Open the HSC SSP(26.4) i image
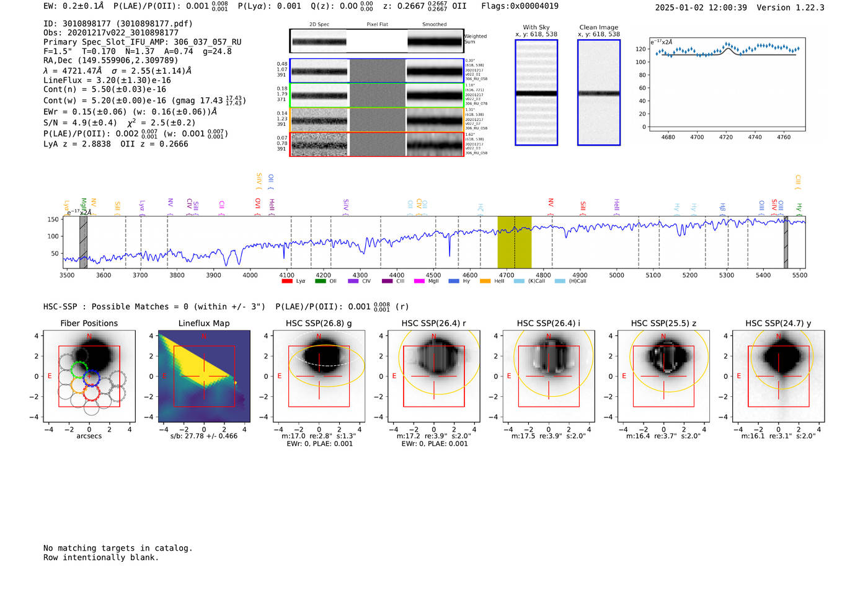Image resolution: width=868 pixels, height=591 pixels. 549,376
